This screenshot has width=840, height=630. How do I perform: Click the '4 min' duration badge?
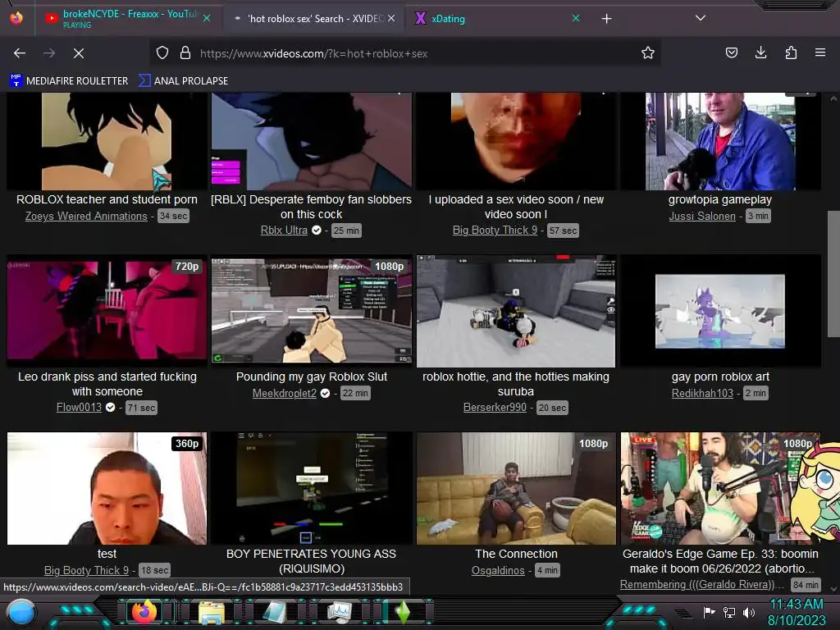point(547,571)
